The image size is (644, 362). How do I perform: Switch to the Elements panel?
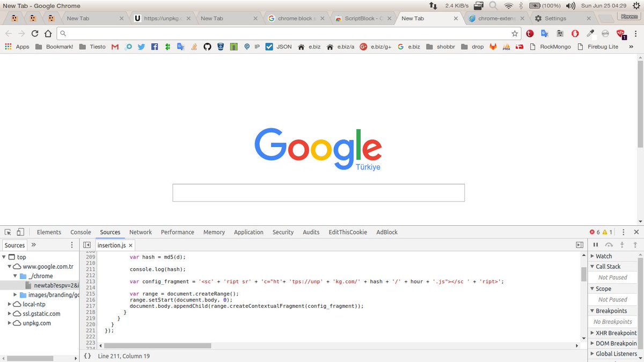[x=49, y=232]
